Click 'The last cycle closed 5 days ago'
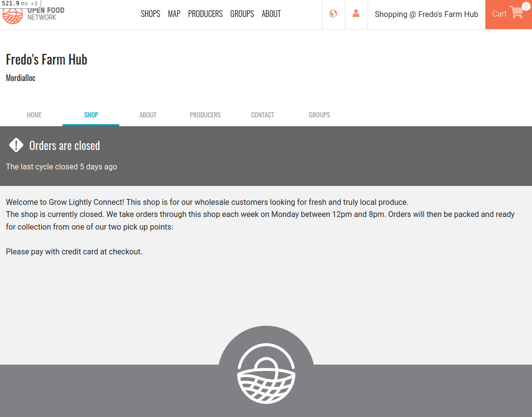 point(62,167)
